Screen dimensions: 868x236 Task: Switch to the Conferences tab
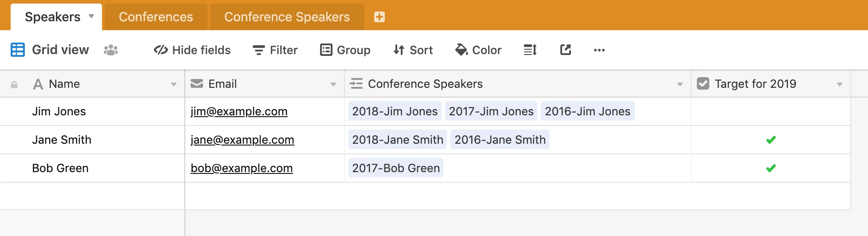[156, 17]
